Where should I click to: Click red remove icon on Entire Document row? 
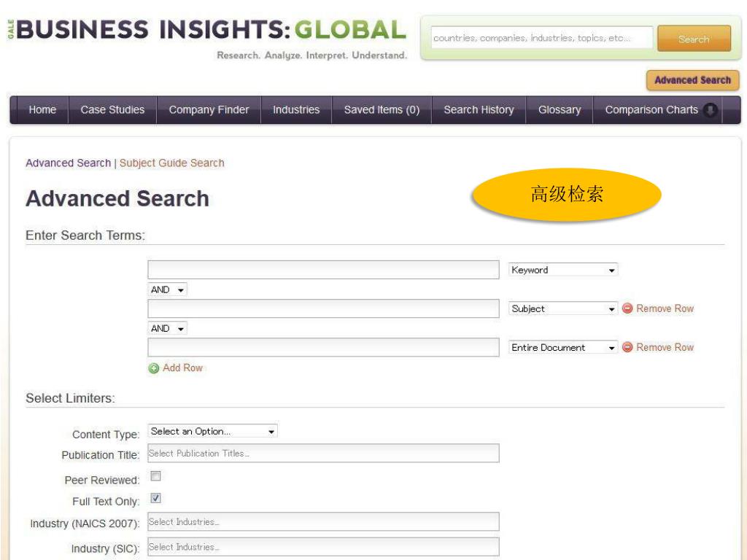[x=627, y=347]
